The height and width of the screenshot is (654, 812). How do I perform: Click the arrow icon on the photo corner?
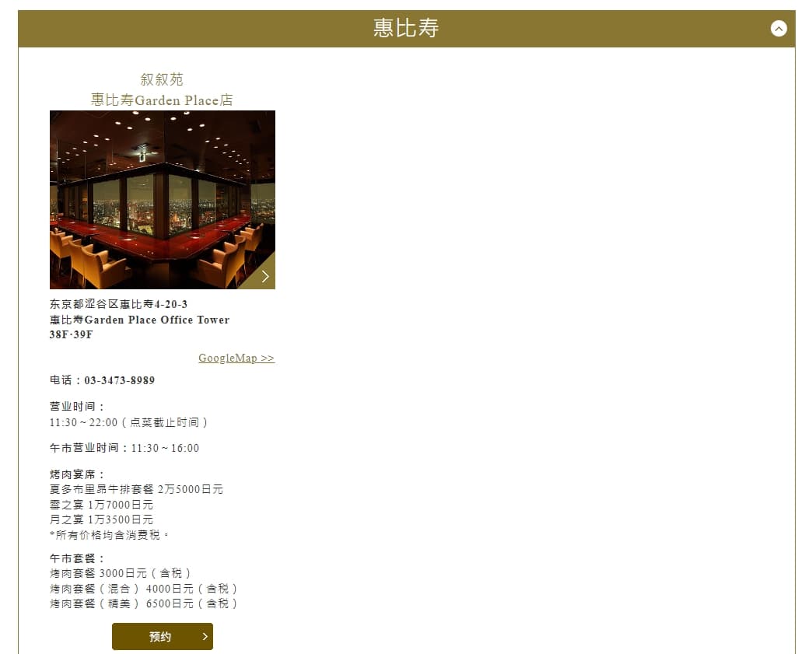coord(265,277)
